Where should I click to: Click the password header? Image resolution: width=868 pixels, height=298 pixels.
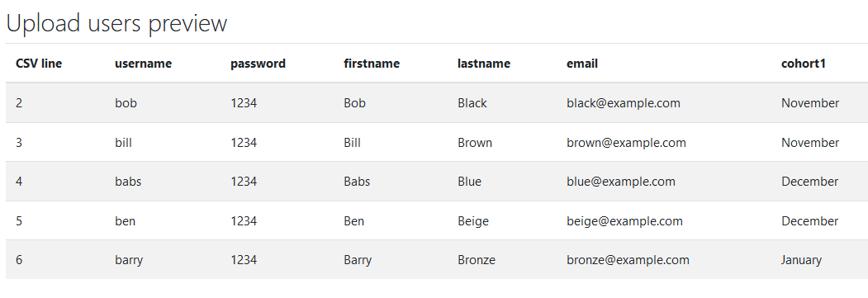point(258,64)
